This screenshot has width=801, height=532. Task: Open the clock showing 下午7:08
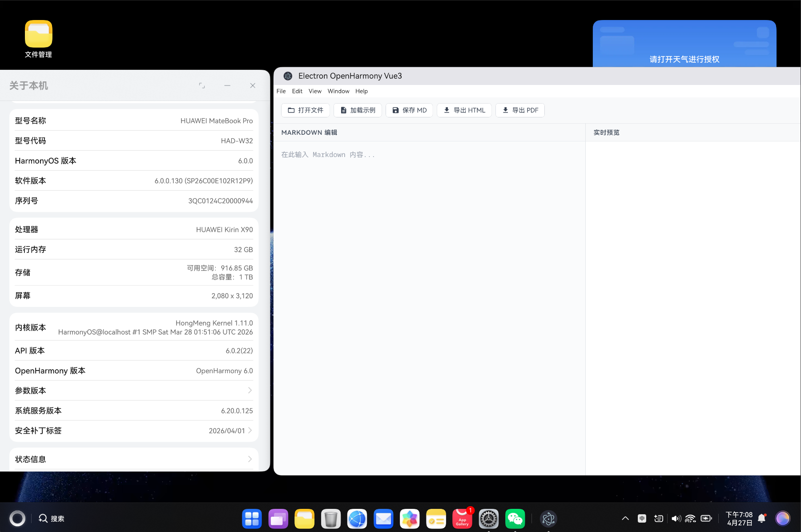(739, 519)
